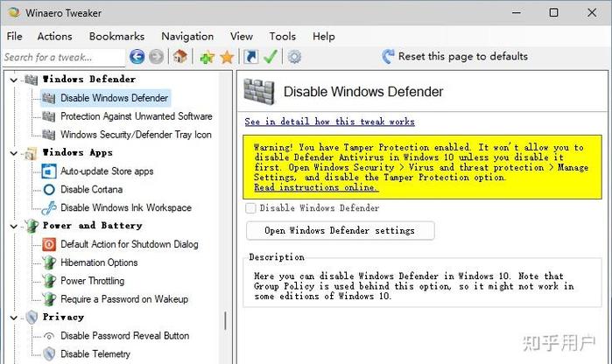Viewport: 612px width, 364px height.
Task: Click the Search for a tweak field
Action: click(65, 58)
